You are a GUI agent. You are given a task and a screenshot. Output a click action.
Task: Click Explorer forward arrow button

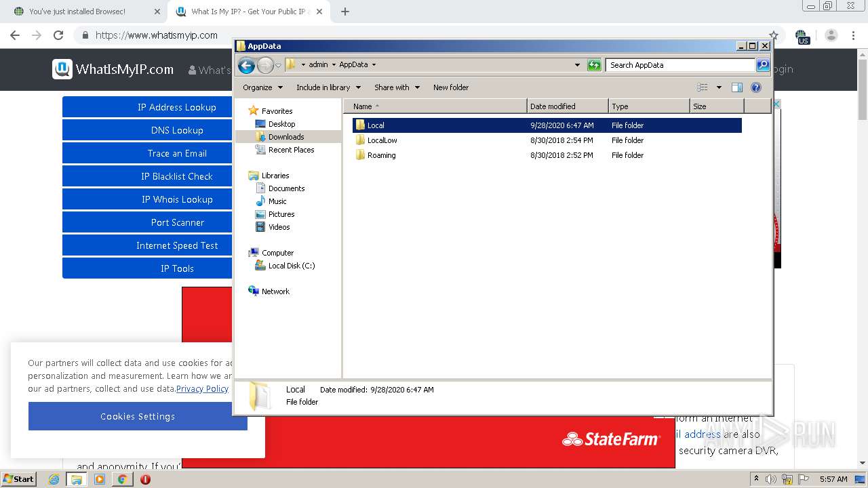[265, 65]
